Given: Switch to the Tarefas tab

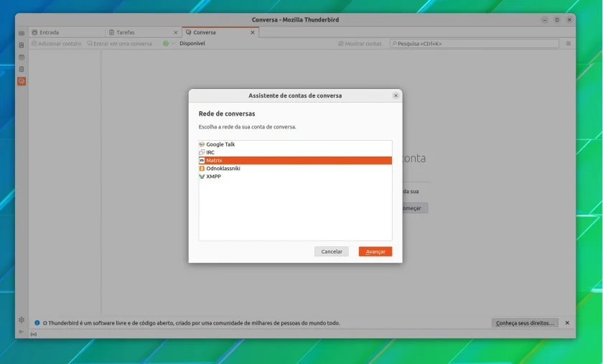Looking at the screenshot, I should coord(143,32).
